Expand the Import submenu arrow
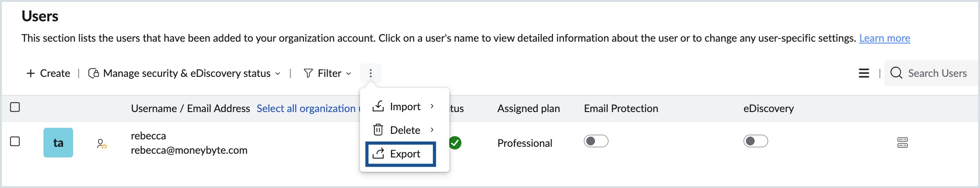The image size is (980, 188). coord(432,107)
